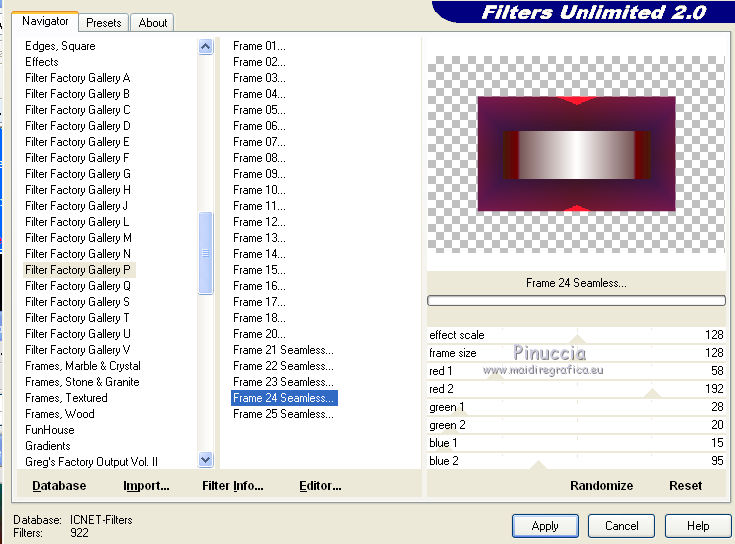Viewport: 735px width, 544px height.
Task: Select Filter Factory Gallery G
Action: point(78,174)
